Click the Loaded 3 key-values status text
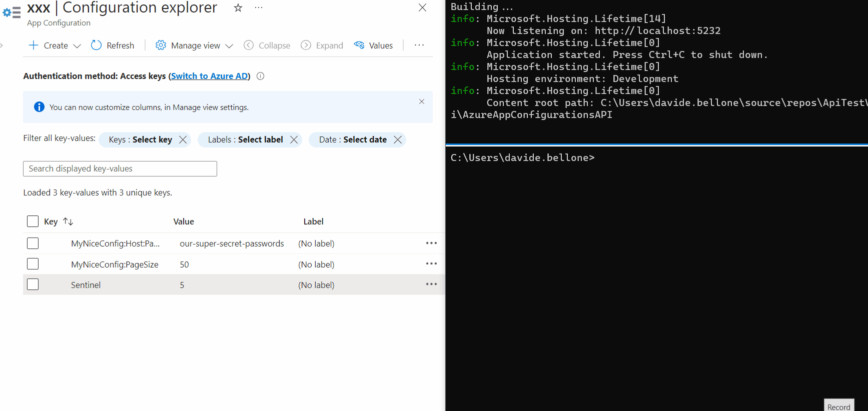 (x=98, y=192)
